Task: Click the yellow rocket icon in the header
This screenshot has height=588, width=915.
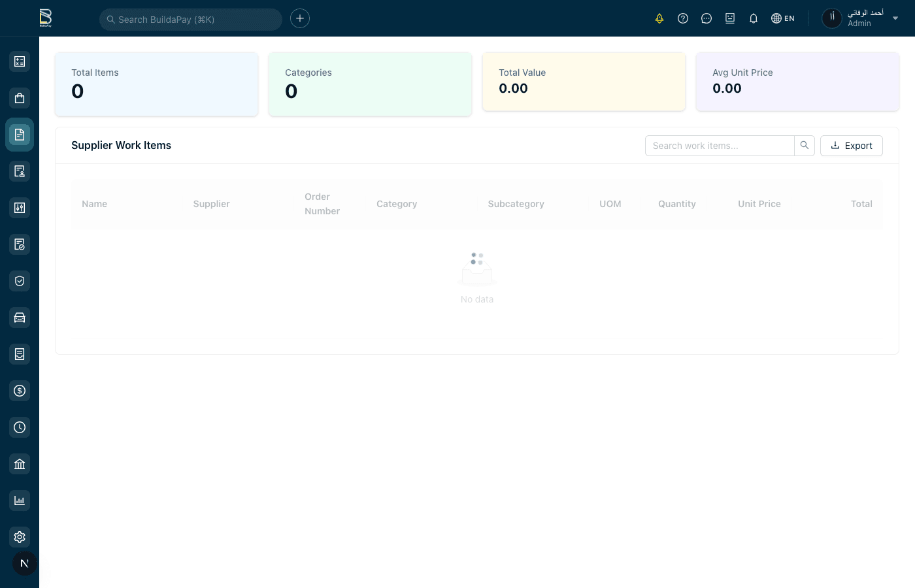Action: [659, 18]
